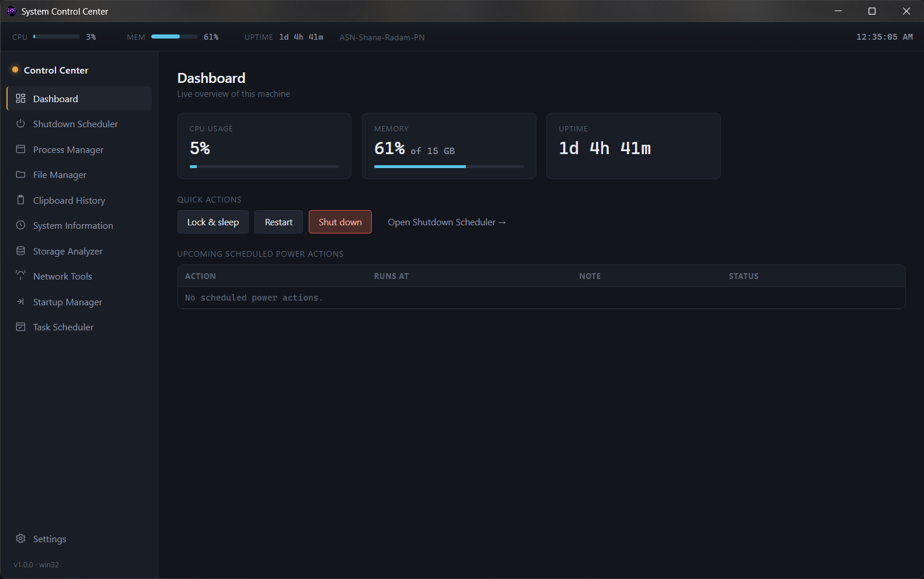The height and width of the screenshot is (579, 924).
Task: Click the 12:35:05 AM clock
Action: click(884, 37)
